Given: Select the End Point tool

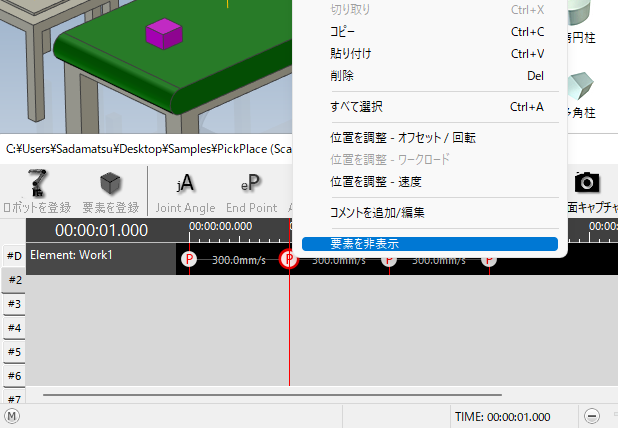Looking at the screenshot, I should [251, 192].
